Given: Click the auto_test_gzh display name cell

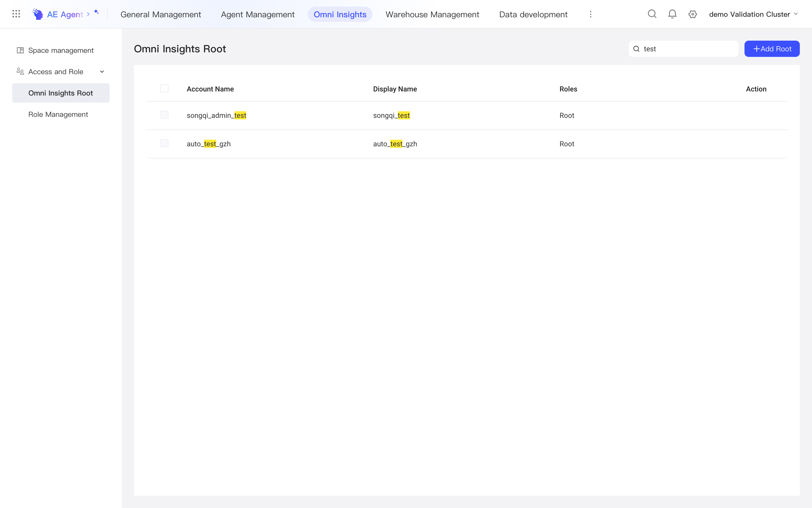Looking at the screenshot, I should pos(395,144).
